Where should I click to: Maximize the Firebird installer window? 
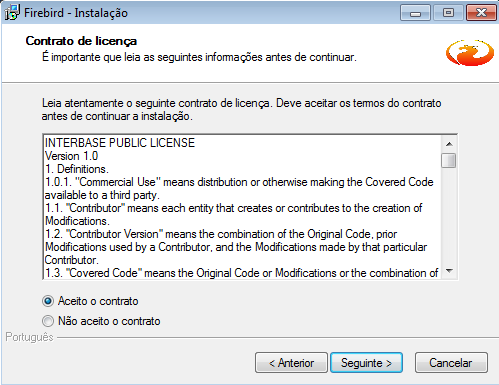(x=448, y=13)
